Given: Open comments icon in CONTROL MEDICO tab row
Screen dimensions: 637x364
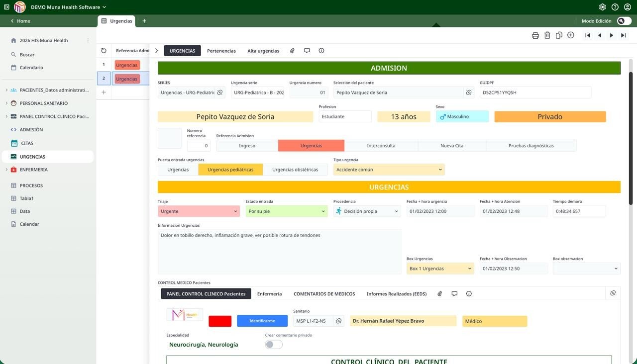Looking at the screenshot, I should point(454,294).
